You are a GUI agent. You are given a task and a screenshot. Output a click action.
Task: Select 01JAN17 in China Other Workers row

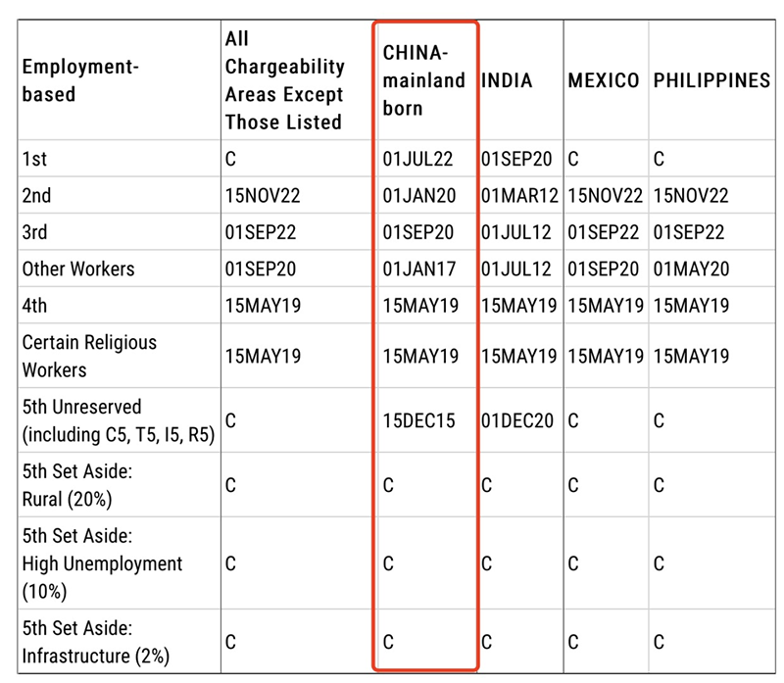tap(419, 269)
